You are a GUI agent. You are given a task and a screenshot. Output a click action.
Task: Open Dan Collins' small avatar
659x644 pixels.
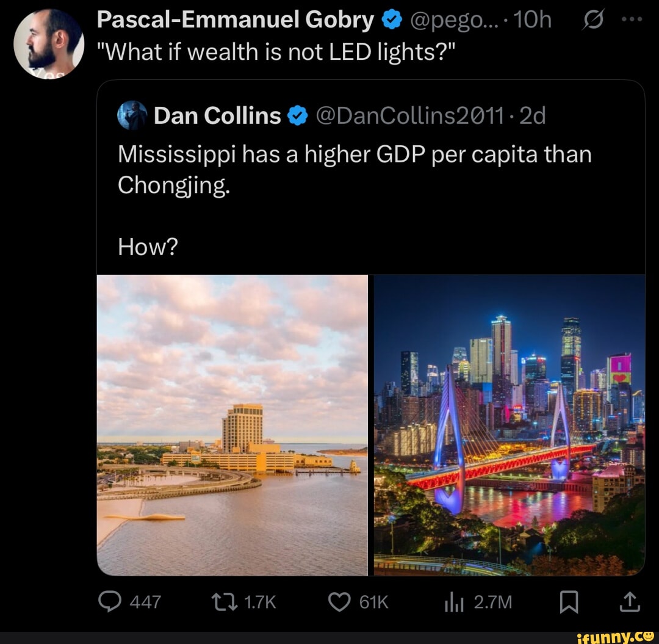tap(132, 115)
